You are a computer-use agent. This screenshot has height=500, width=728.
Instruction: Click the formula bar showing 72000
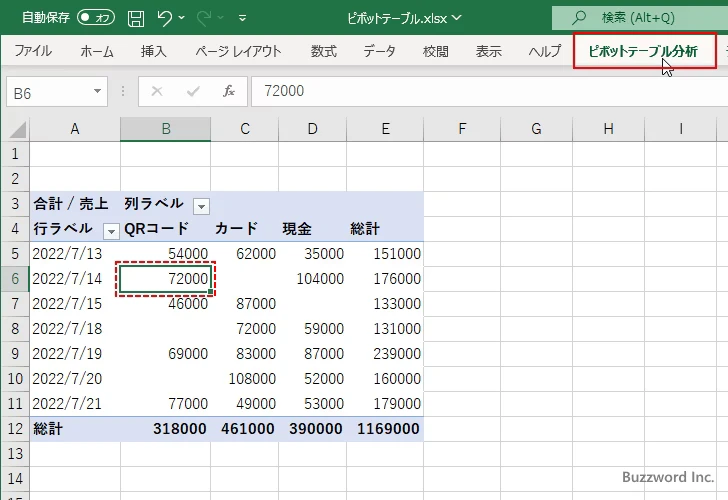(489, 91)
